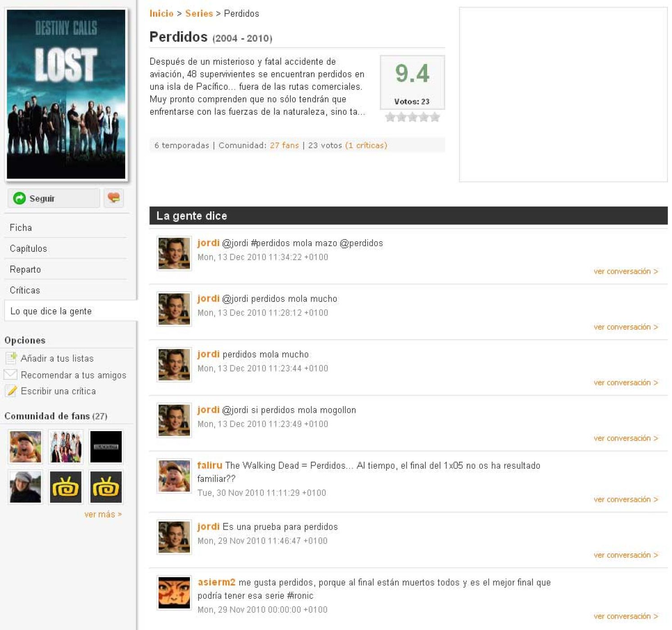Click the Lost poster image
The image size is (672, 630).
[x=66, y=94]
